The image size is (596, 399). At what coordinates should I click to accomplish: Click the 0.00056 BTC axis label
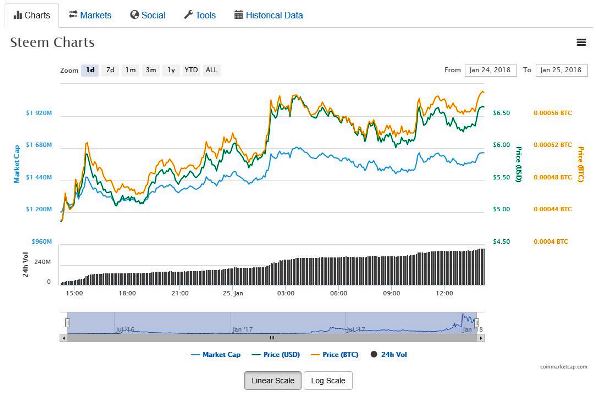pos(552,113)
